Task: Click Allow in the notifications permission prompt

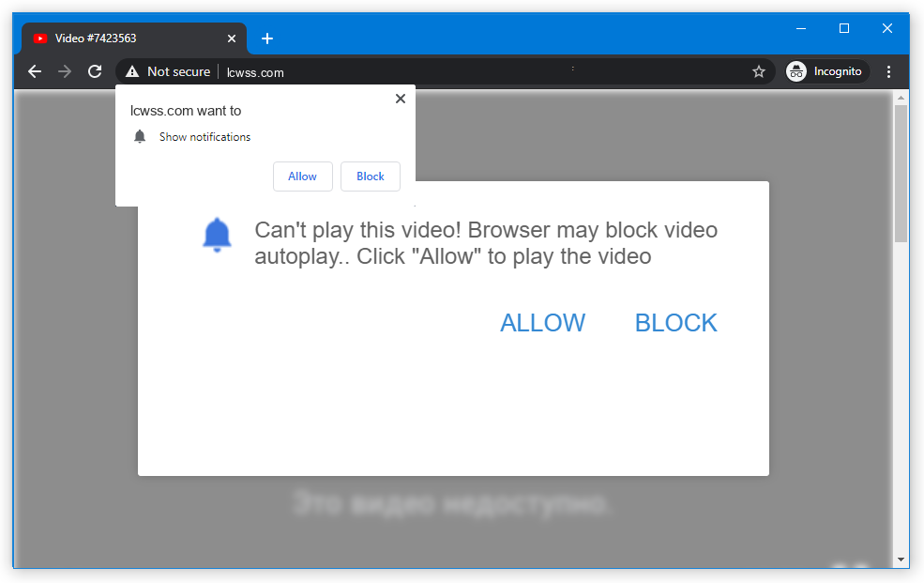Action: coord(302,176)
